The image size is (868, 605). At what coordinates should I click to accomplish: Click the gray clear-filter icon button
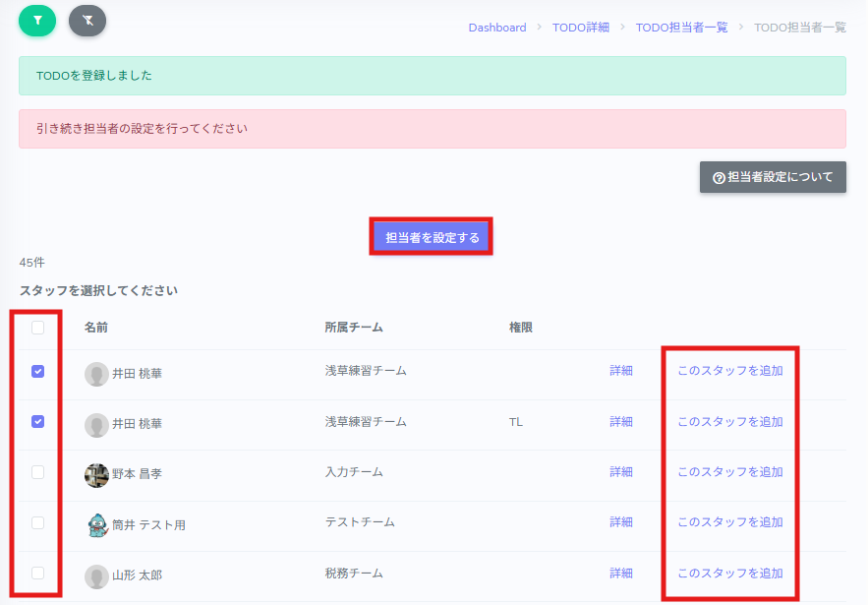click(x=87, y=20)
